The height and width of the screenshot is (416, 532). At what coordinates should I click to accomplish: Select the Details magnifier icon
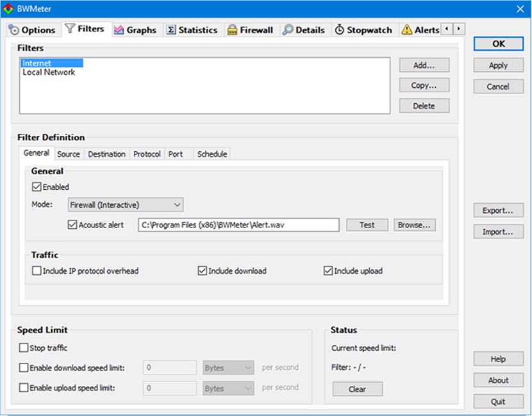tap(285, 29)
